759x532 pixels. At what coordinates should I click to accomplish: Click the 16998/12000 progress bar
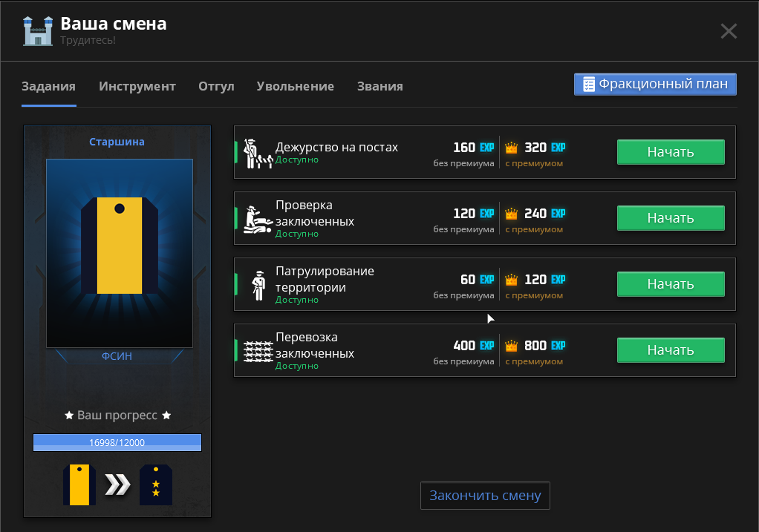pos(117,442)
